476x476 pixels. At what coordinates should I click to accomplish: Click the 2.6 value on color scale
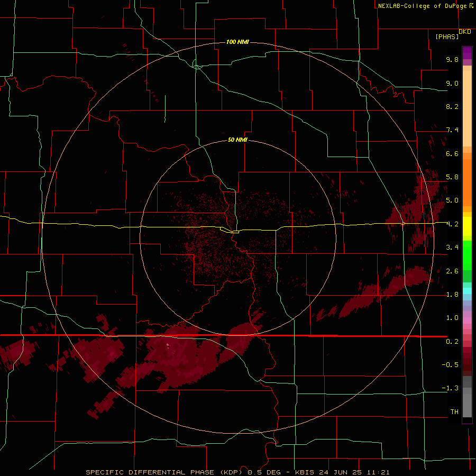(x=452, y=271)
